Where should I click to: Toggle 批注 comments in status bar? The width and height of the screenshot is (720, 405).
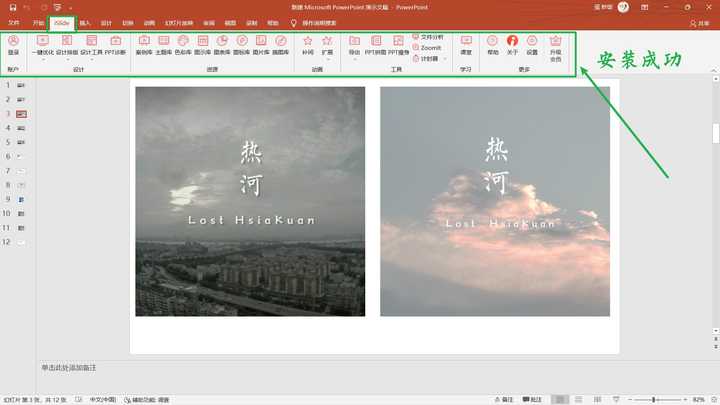[x=532, y=399]
